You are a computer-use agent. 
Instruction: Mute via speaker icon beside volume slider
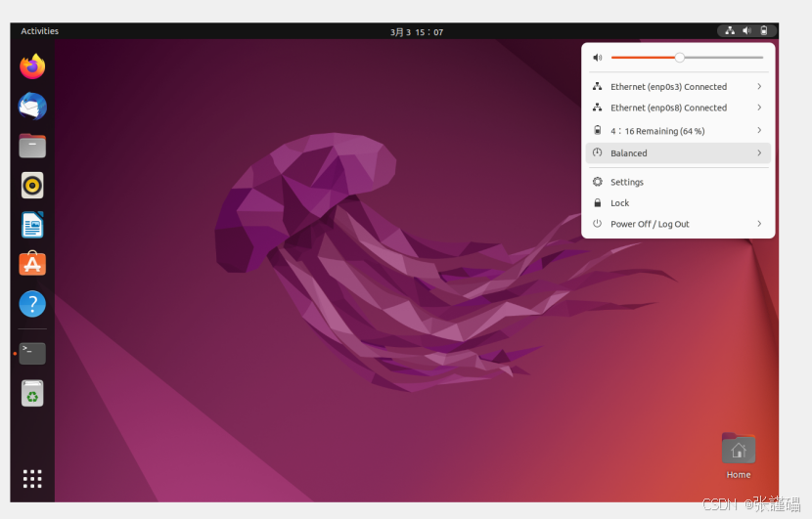tap(597, 58)
